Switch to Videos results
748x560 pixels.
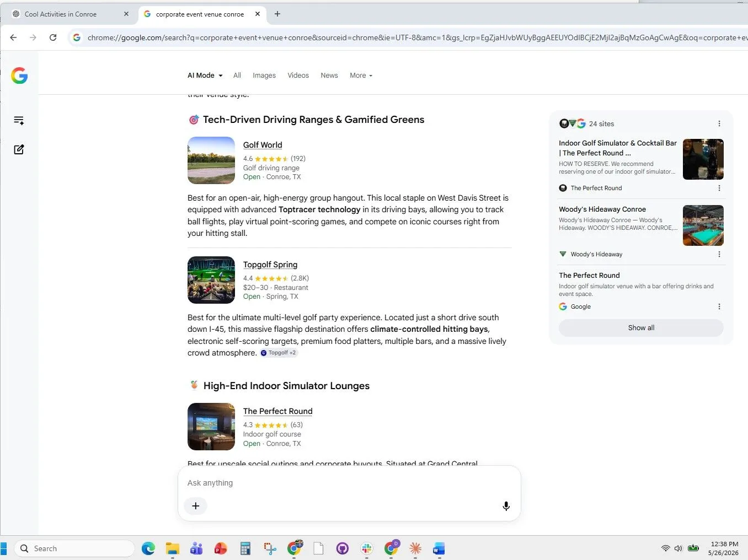click(298, 76)
